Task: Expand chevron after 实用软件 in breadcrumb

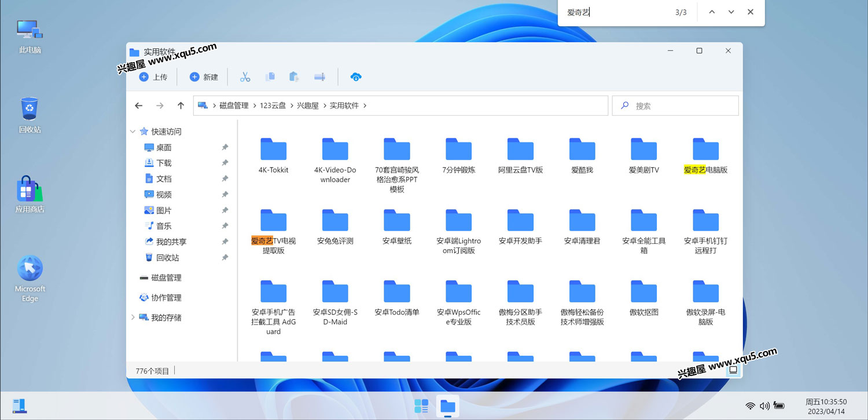Action: point(365,105)
